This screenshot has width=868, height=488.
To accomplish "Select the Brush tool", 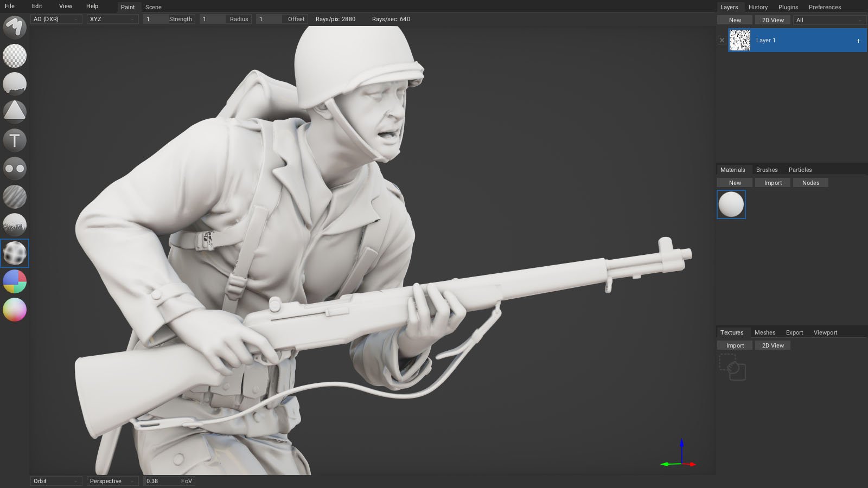I will 15,27.
